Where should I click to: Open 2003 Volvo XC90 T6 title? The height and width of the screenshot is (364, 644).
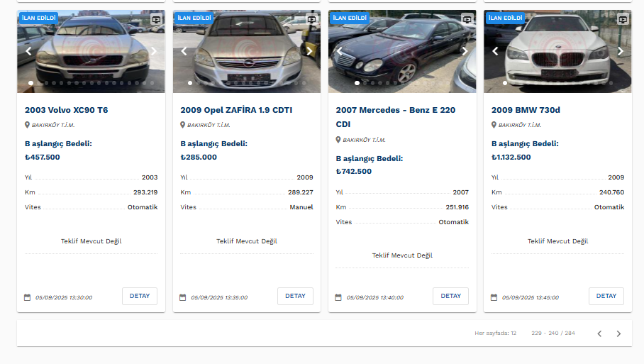click(66, 110)
